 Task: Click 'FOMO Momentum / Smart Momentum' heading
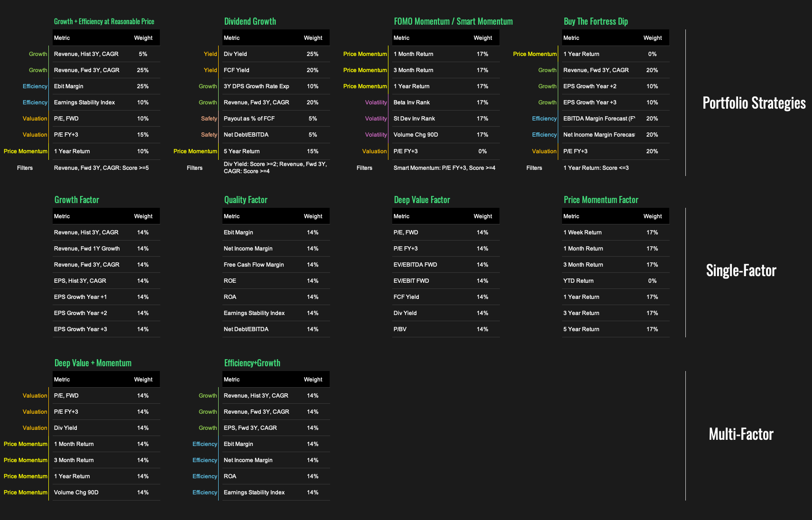pos(453,21)
